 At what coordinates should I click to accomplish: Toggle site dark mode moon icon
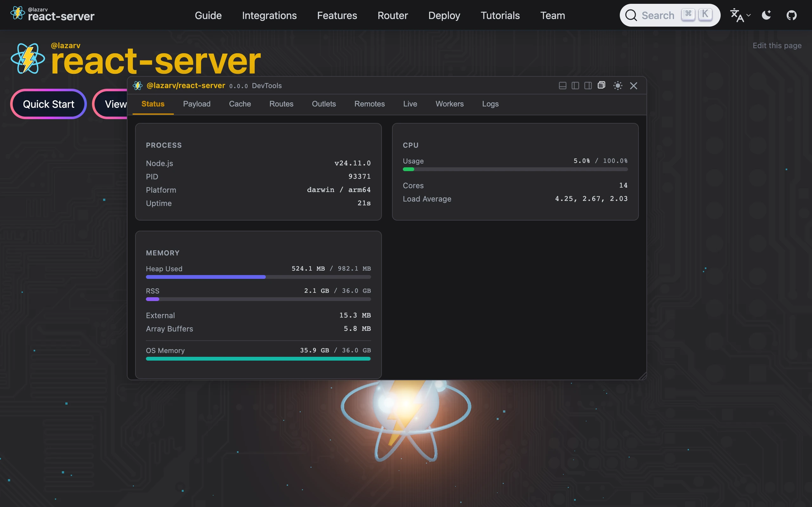[766, 16]
